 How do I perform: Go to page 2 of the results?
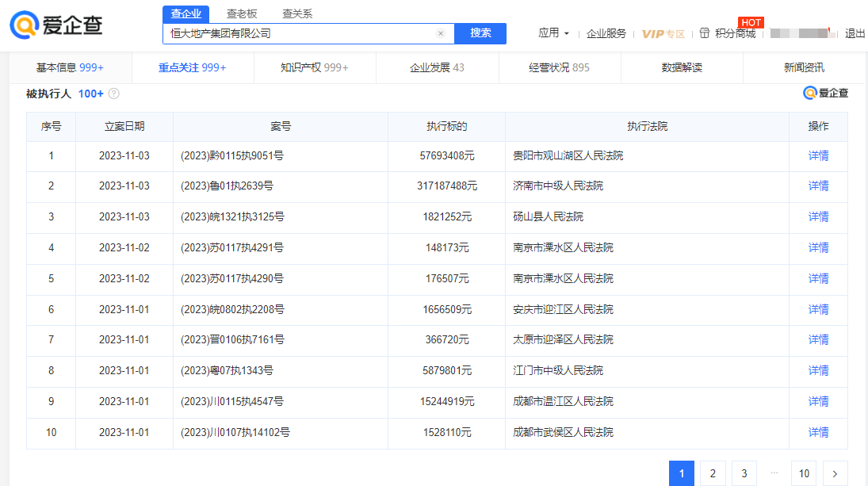coord(712,473)
